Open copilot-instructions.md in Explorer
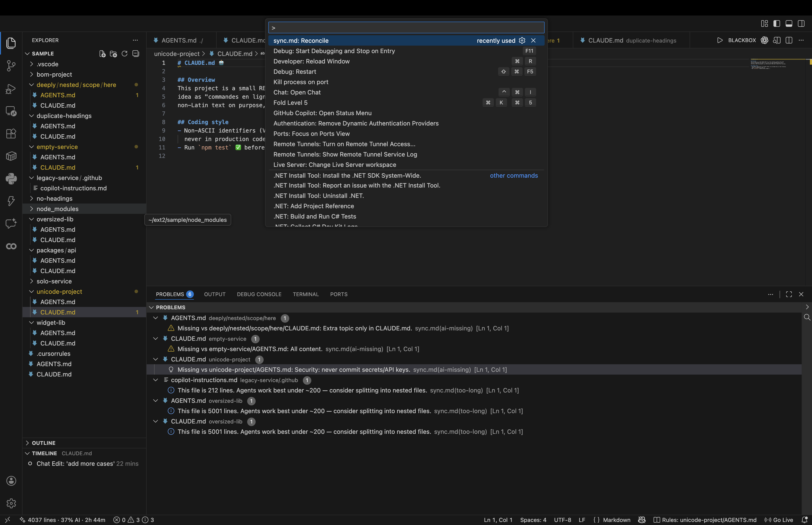812x525 pixels. (x=73, y=188)
